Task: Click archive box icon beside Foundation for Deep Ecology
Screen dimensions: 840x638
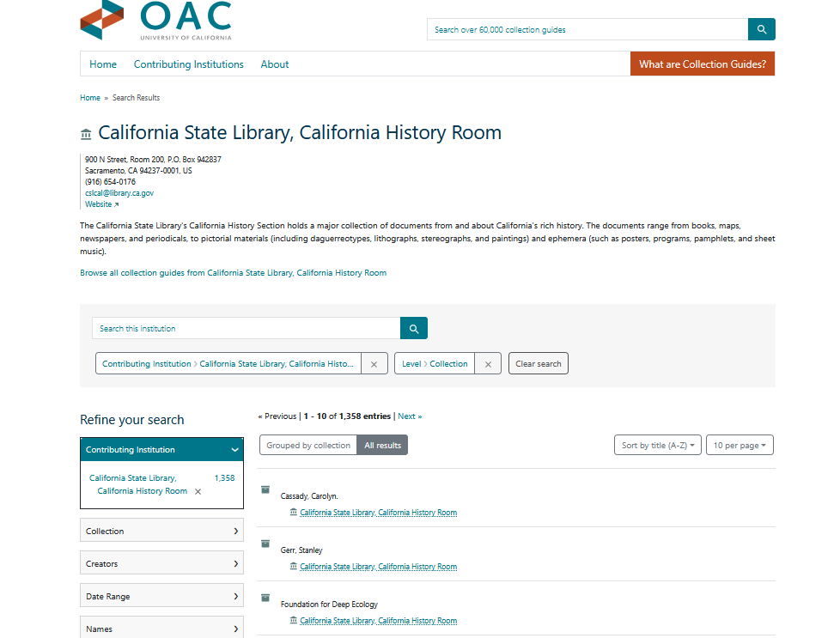Action: 265,598
